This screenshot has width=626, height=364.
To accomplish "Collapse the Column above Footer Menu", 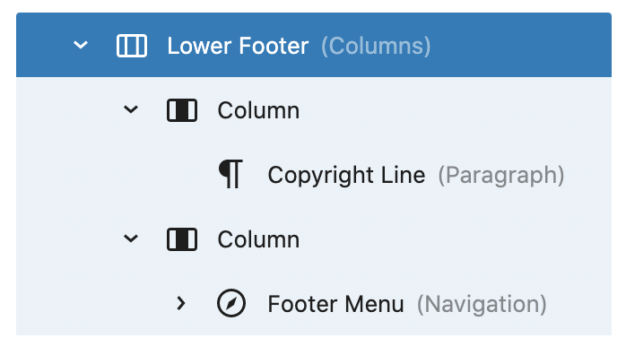I will click(131, 240).
